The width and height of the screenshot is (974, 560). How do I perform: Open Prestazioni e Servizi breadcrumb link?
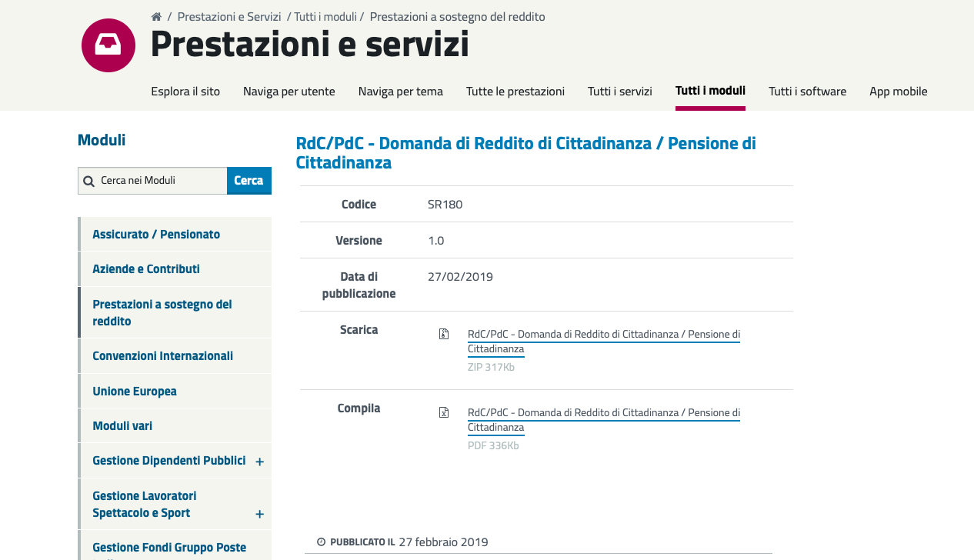(x=229, y=17)
